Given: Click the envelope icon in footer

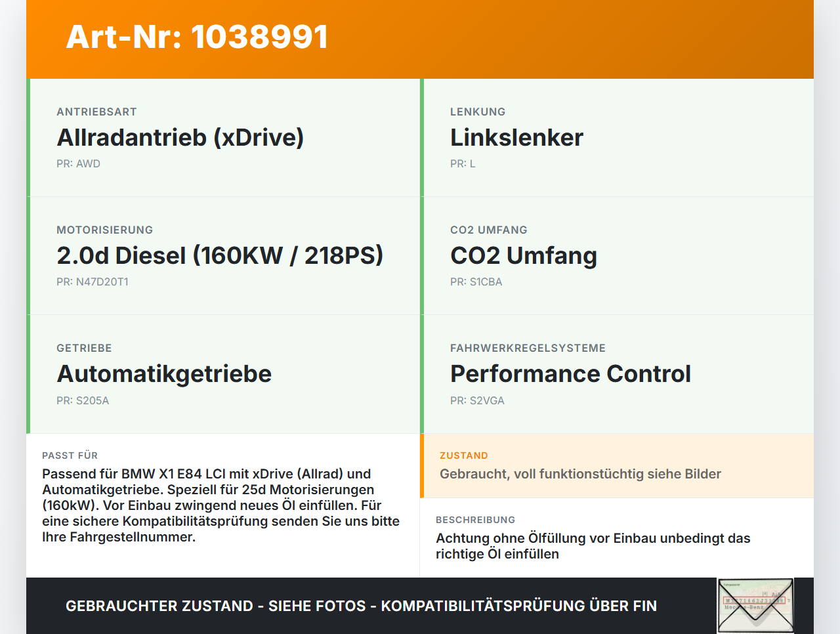Looking at the screenshot, I should click(x=755, y=606).
